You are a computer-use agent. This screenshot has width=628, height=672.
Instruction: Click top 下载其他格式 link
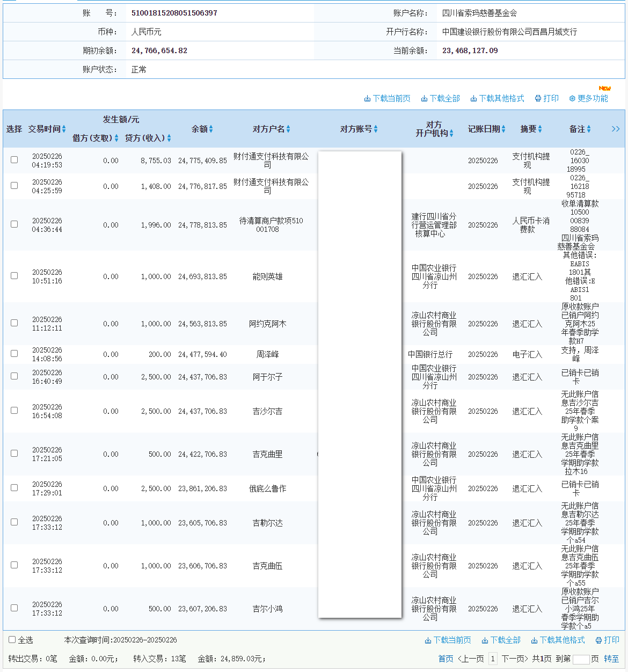(x=497, y=98)
